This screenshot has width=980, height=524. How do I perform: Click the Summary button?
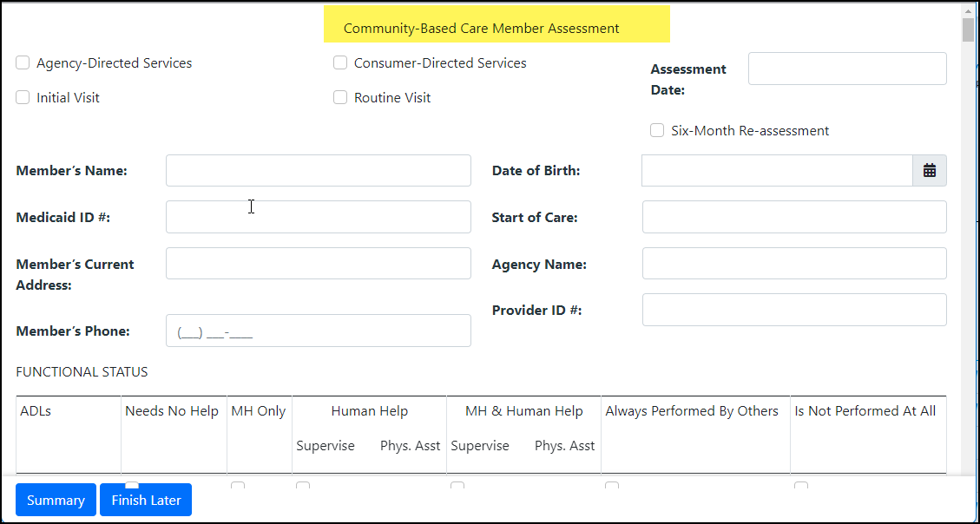(55, 500)
